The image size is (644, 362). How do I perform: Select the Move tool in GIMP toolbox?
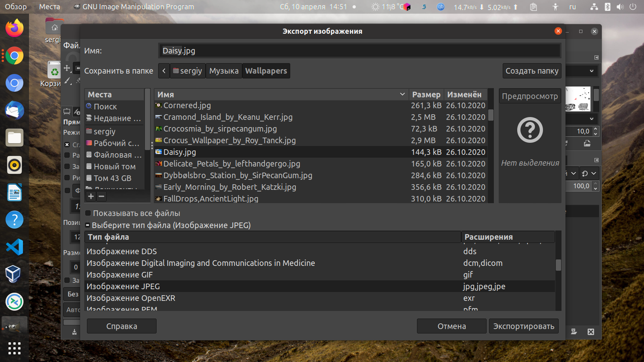pos(67,68)
